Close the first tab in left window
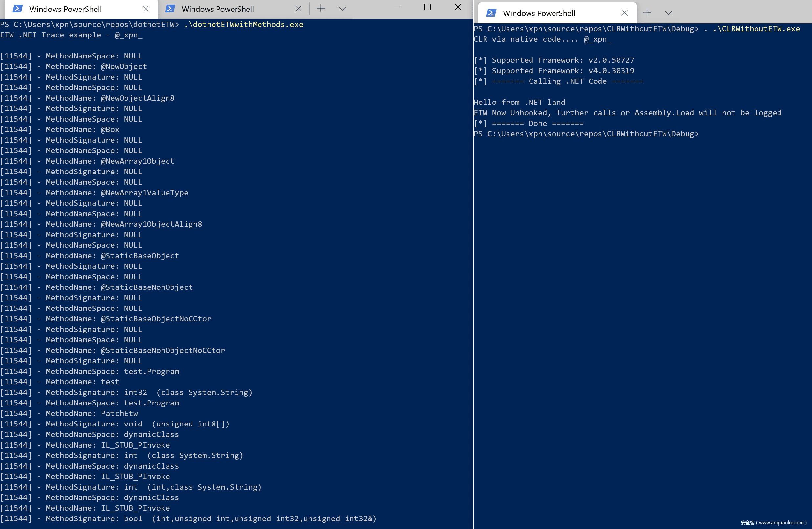The image size is (812, 529). 146,9
